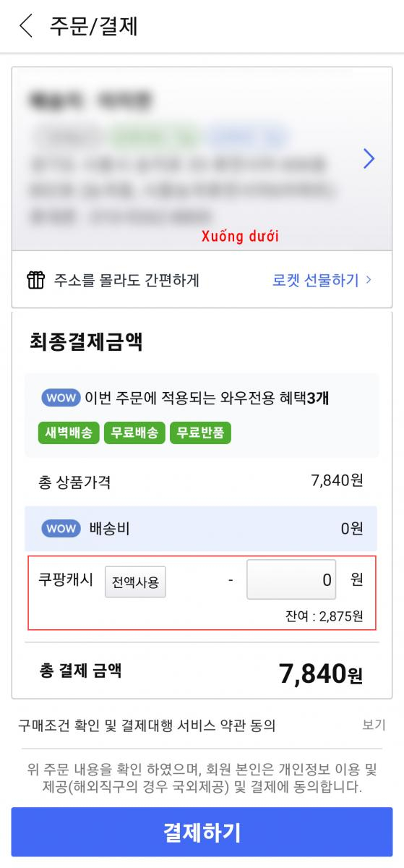Open delivery address details with right chevron
Image resolution: width=404 pixels, height=868 pixels.
369,158
